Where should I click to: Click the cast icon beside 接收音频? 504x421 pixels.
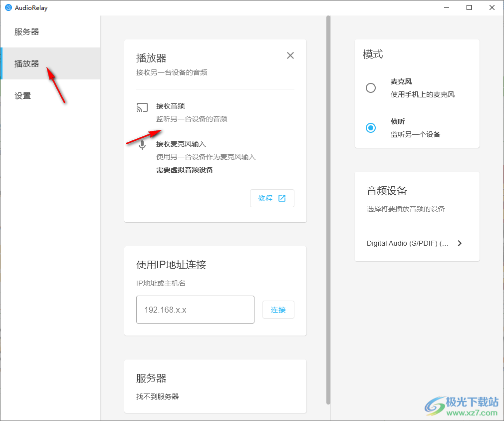pyautogui.click(x=142, y=107)
